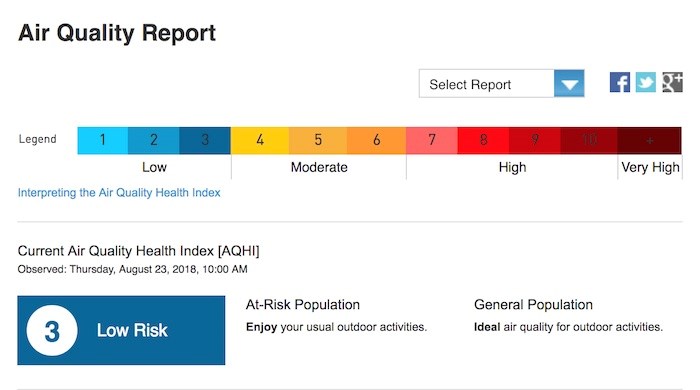Share report via Facebook icon

pos(620,83)
